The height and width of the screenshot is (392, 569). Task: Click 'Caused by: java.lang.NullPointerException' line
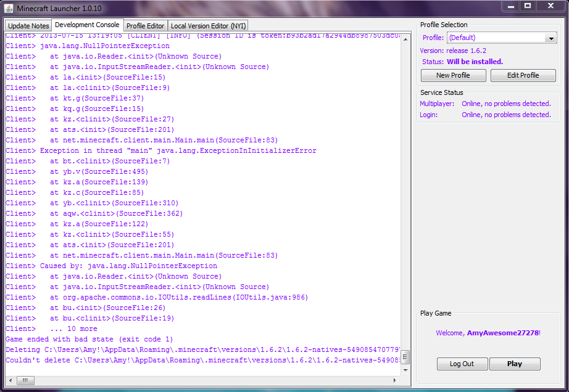[112, 266]
